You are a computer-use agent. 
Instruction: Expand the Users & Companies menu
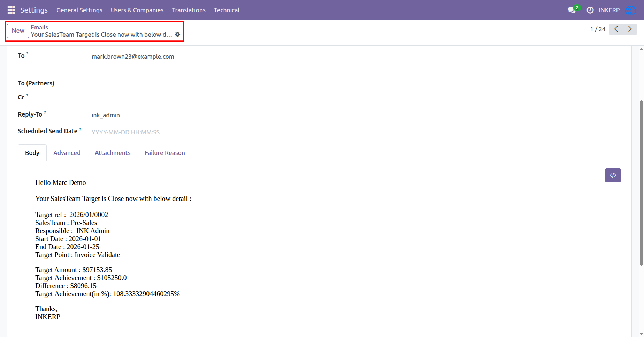click(x=137, y=10)
